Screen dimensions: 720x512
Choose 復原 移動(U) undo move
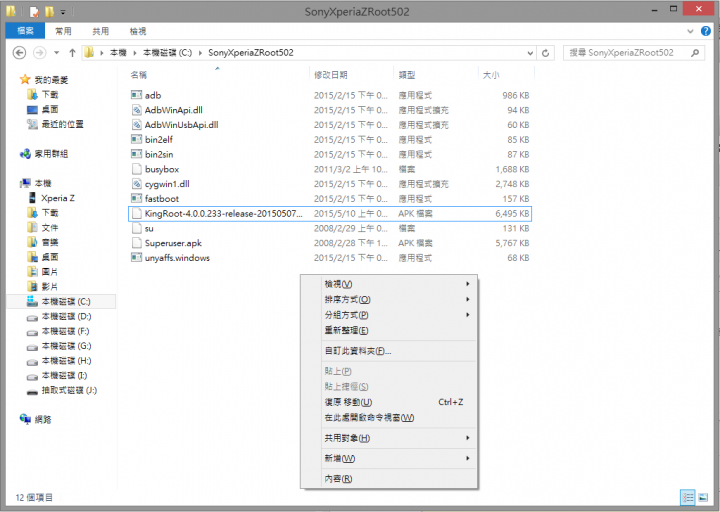389,402
